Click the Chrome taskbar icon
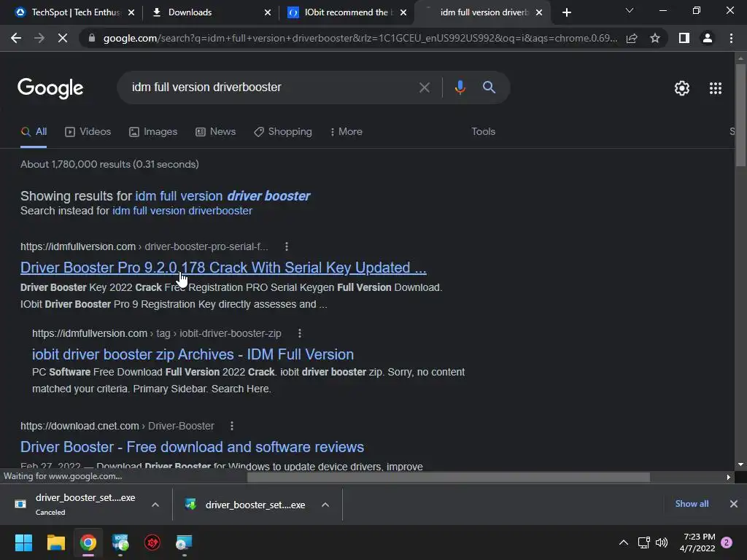The height and width of the screenshot is (560, 747). pyautogui.click(x=88, y=542)
